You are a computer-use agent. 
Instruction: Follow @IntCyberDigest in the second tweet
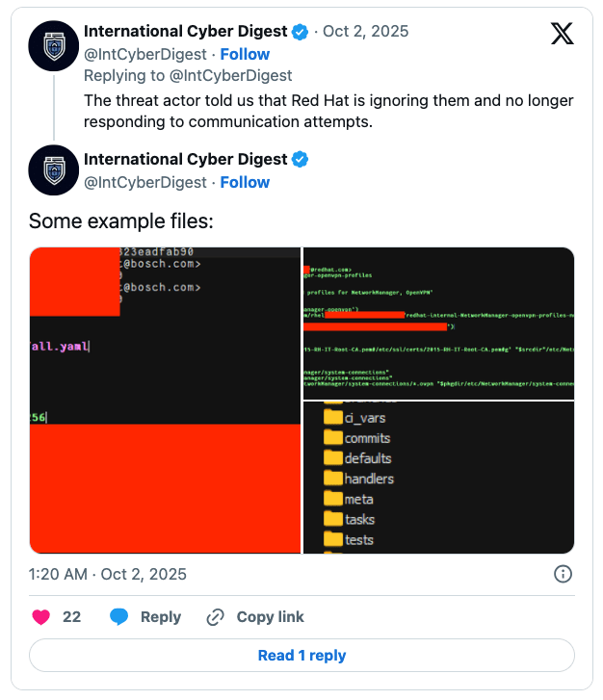[x=245, y=182]
